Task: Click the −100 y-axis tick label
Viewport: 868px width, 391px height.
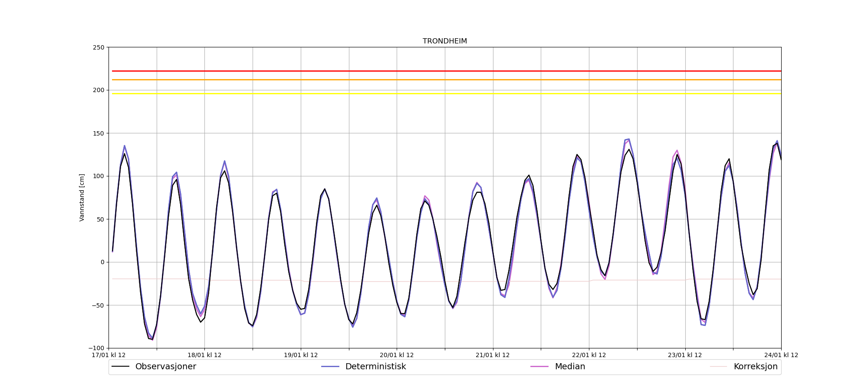Action: pos(96,348)
